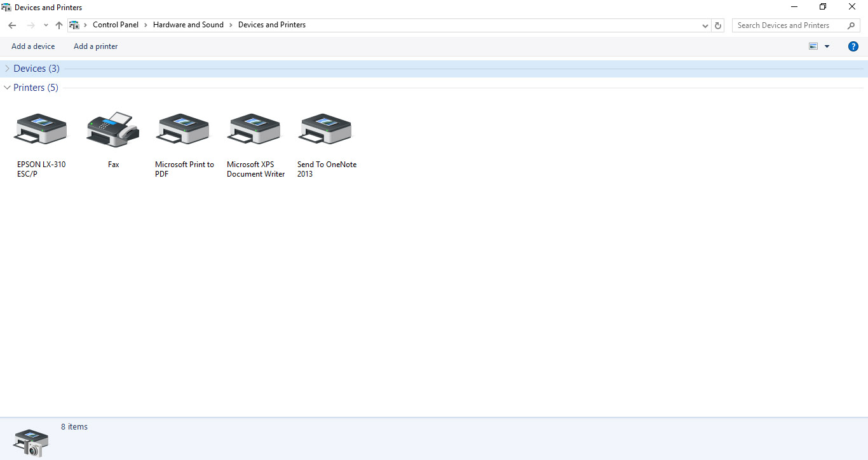The image size is (868, 460).
Task: Select the Microsoft XPS Document Writer icon
Action: [x=254, y=129]
